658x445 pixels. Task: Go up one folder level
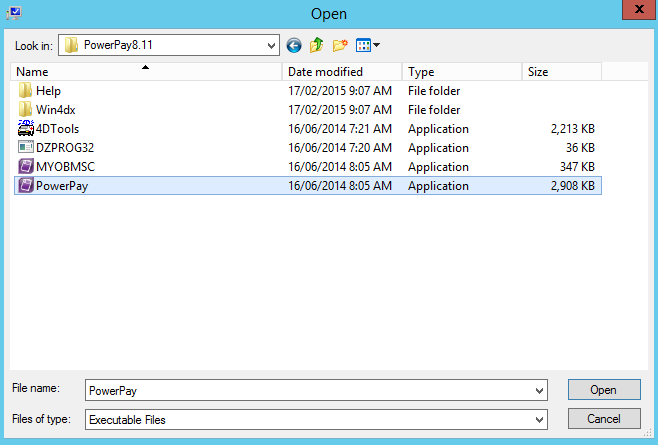coord(317,45)
